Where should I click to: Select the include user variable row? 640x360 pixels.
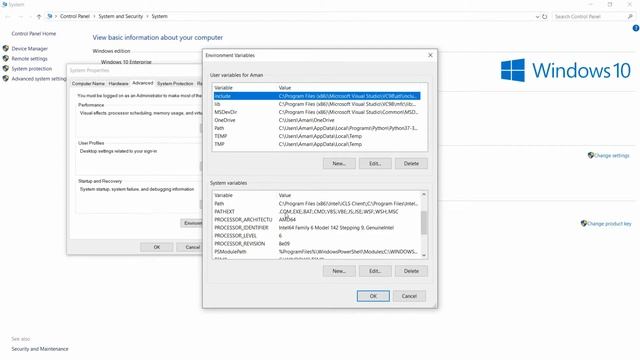coord(317,96)
